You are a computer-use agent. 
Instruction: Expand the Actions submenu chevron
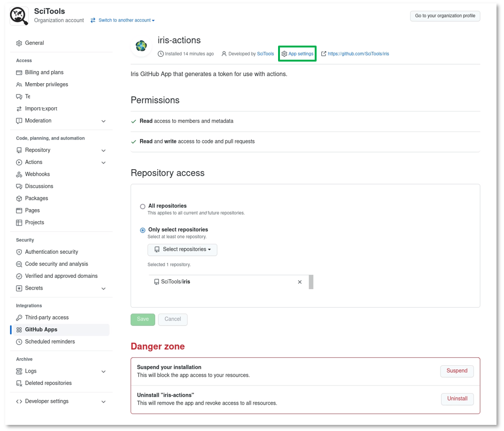coord(103,163)
